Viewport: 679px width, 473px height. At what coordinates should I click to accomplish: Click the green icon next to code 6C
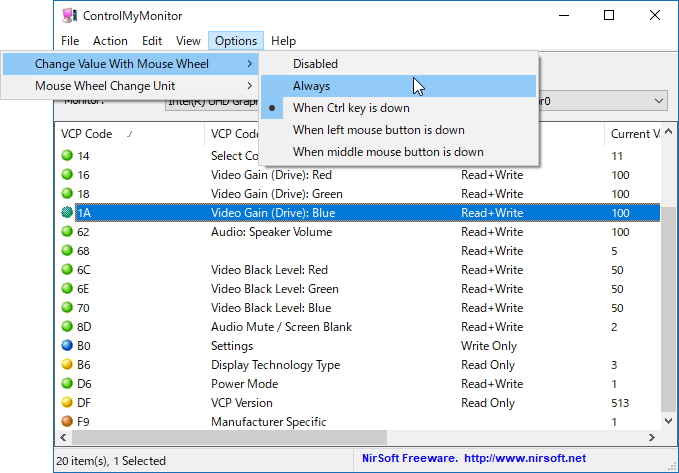click(67, 269)
